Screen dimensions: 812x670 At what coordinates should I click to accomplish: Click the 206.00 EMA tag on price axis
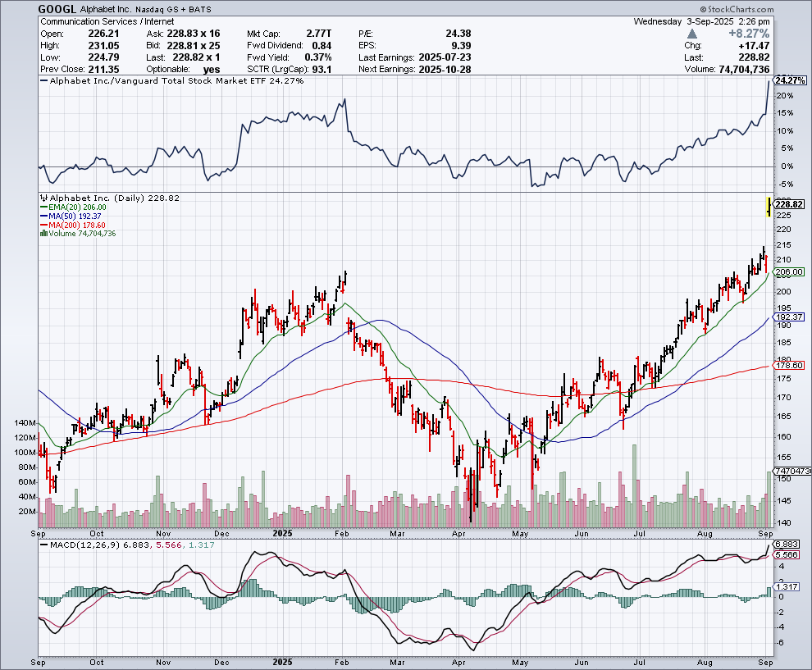(x=790, y=271)
